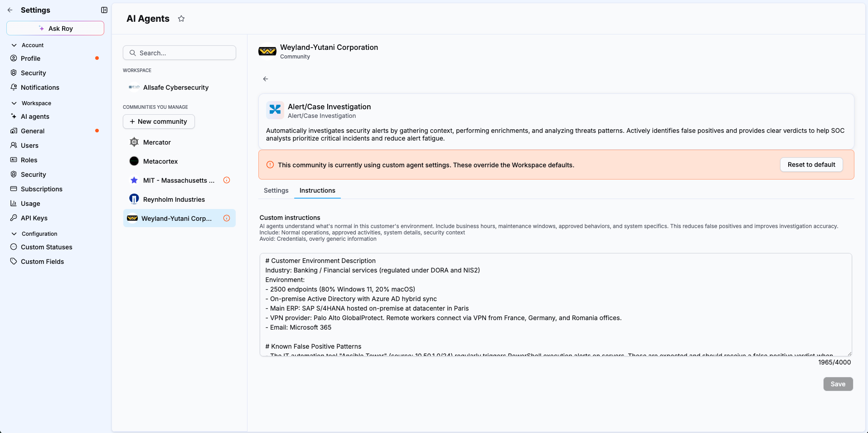This screenshot has height=433, width=868.
Task: Open the General menu item
Action: [33, 131]
